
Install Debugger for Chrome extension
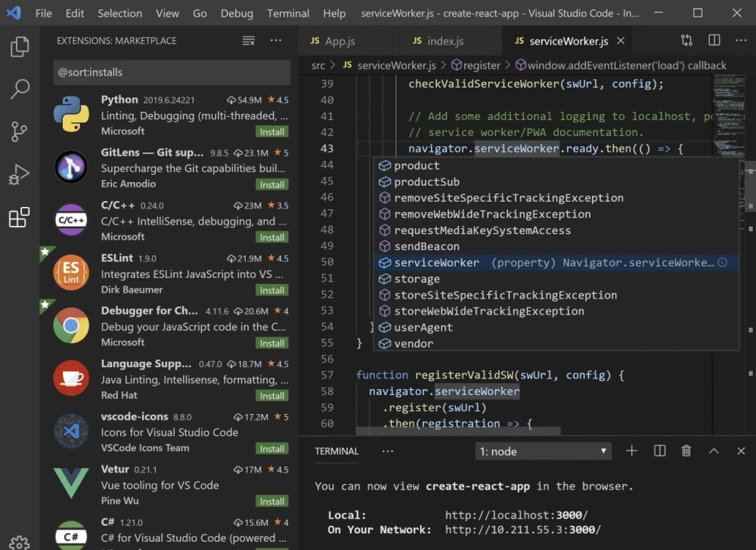(x=272, y=343)
